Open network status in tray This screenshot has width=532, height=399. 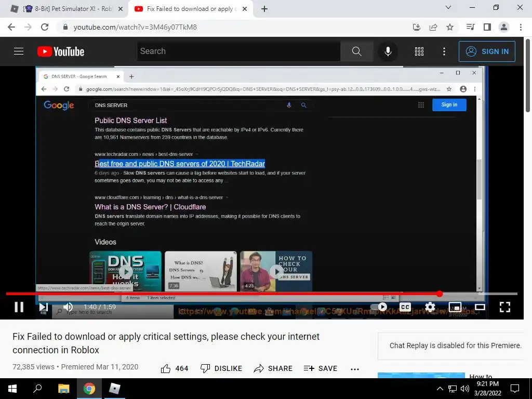[453, 389]
